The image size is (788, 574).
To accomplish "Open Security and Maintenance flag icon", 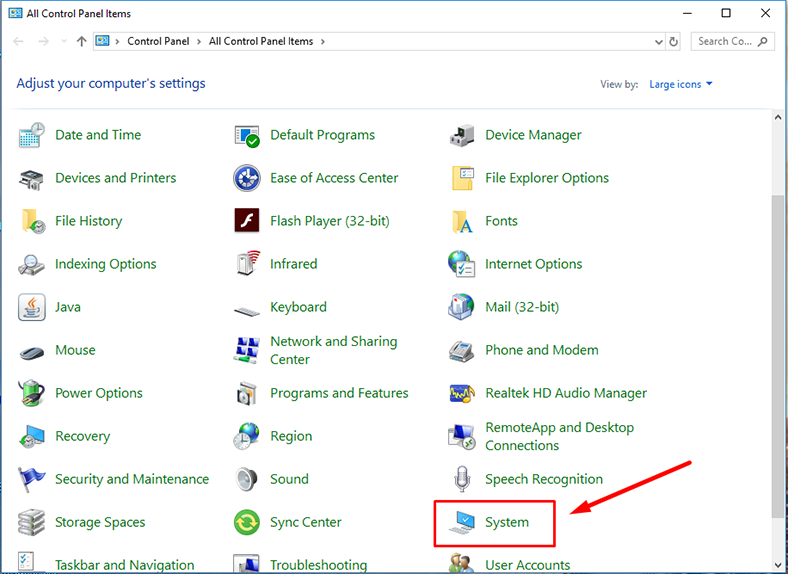I will point(31,480).
